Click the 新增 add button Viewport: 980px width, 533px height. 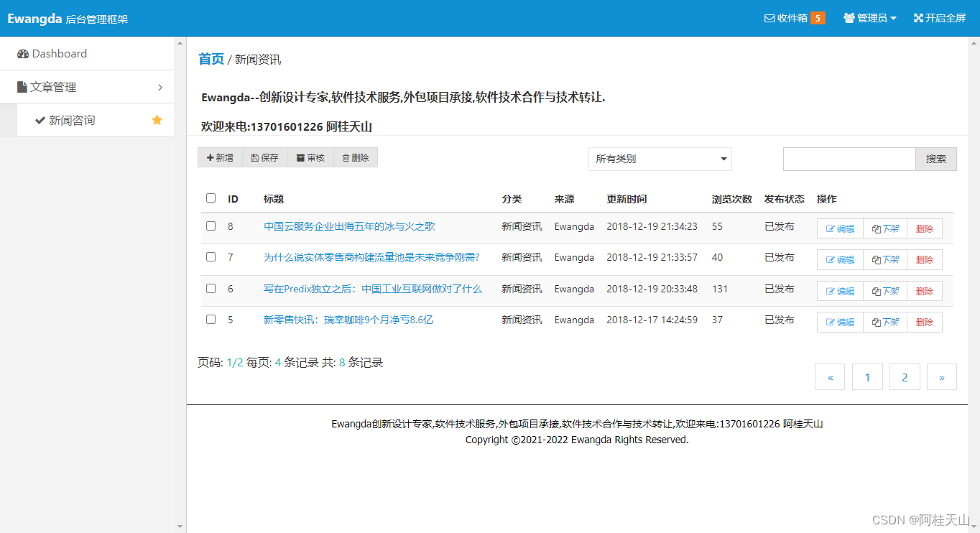(220, 157)
